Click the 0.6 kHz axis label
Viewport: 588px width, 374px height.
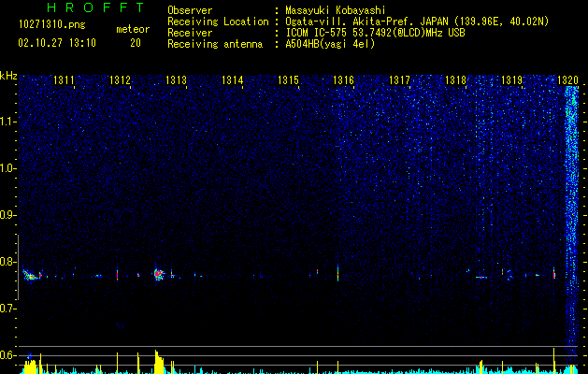tap(8, 355)
